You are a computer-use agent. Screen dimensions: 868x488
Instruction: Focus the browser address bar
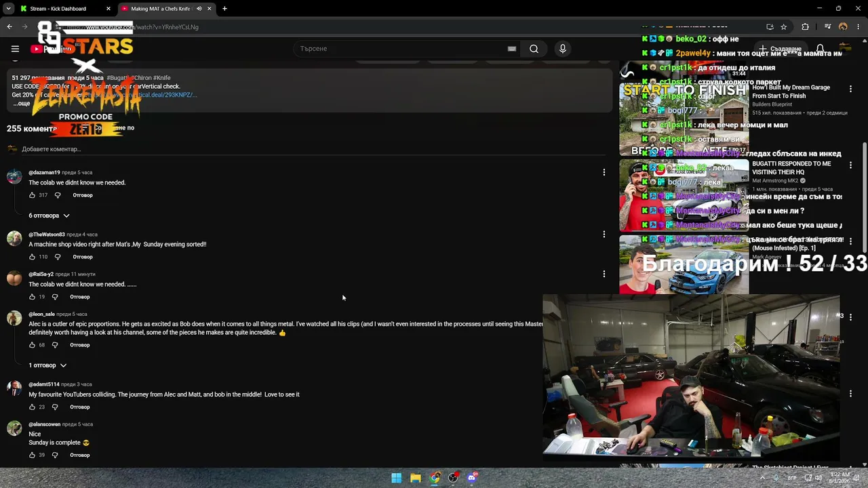click(407, 27)
